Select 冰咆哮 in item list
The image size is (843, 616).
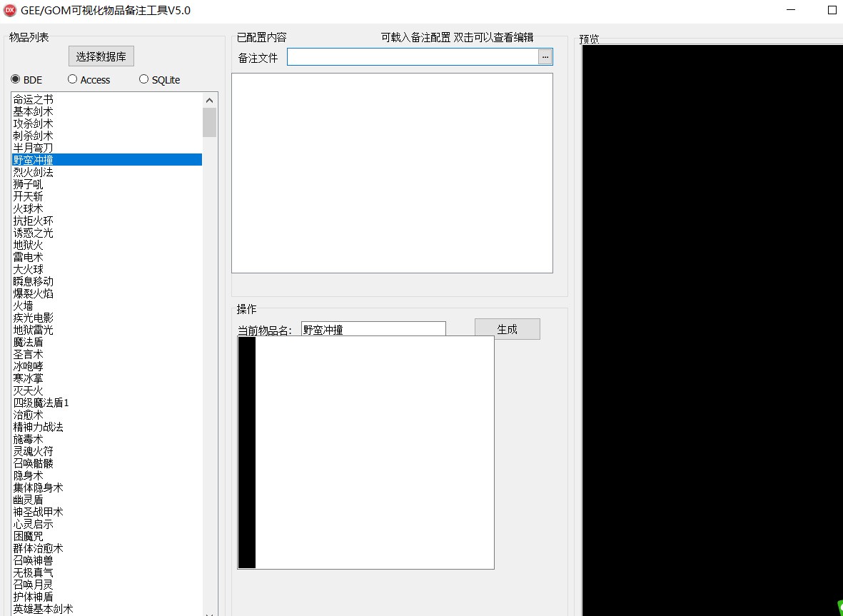(x=107, y=366)
